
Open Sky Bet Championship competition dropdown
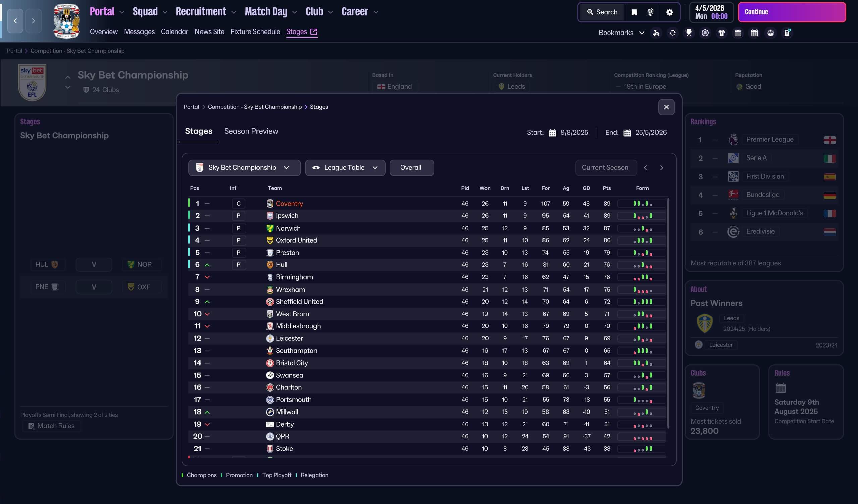coord(244,168)
